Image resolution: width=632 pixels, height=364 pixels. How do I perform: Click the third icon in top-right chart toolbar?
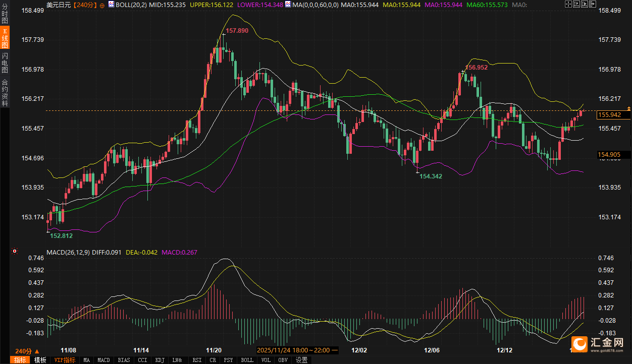pos(585,4)
